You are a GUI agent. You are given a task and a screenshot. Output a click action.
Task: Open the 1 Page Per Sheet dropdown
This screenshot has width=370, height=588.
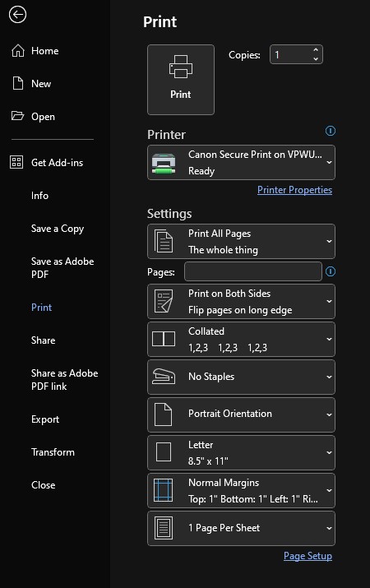click(242, 528)
